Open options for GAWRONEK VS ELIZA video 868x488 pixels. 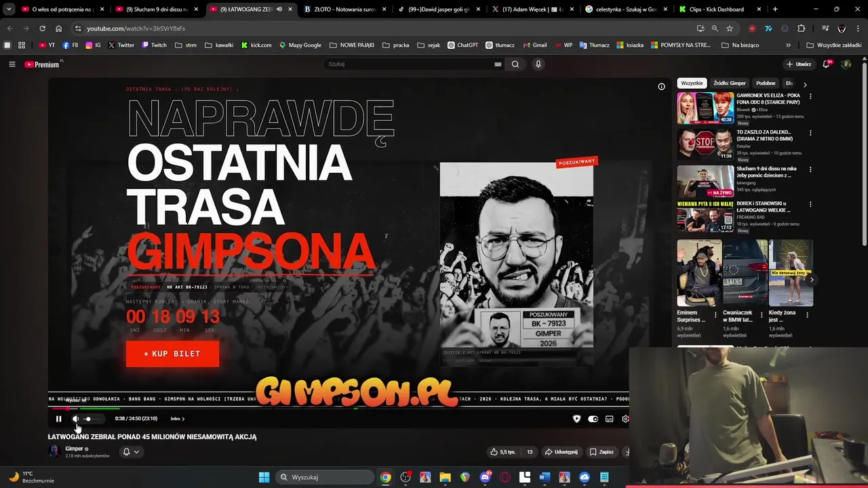pyautogui.click(x=810, y=96)
